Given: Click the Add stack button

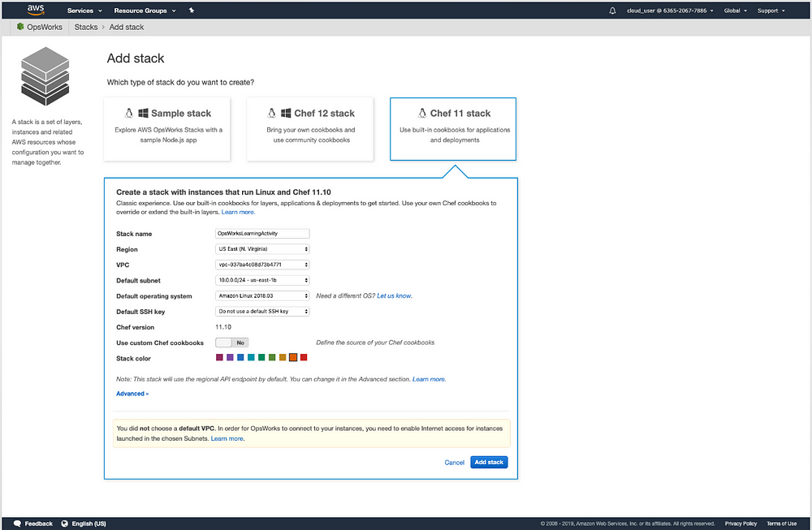Looking at the screenshot, I should [x=489, y=462].
